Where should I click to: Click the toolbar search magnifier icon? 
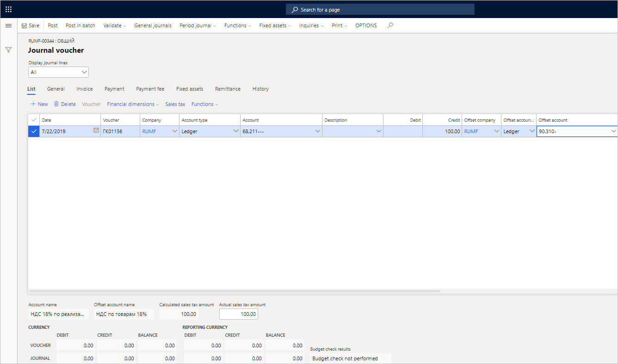pyautogui.click(x=390, y=25)
